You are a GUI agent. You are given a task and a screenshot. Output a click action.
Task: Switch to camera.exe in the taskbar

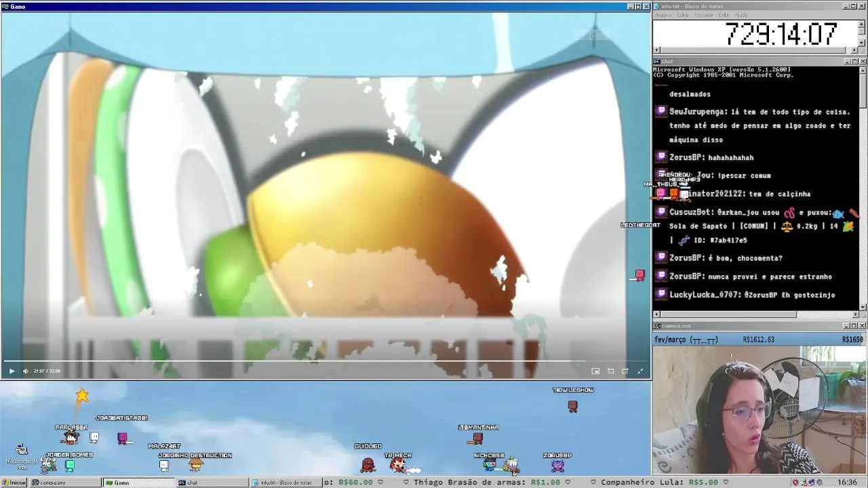click(64, 483)
